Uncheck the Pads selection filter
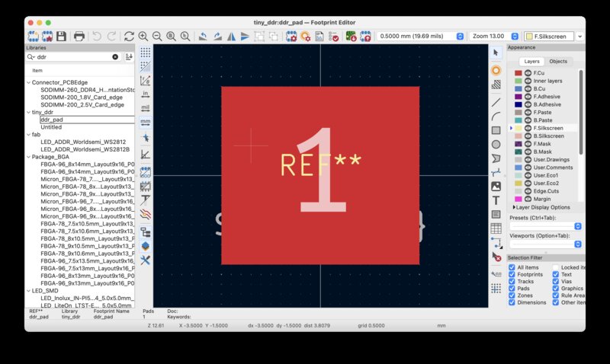This screenshot has height=364, width=610. coord(512,289)
